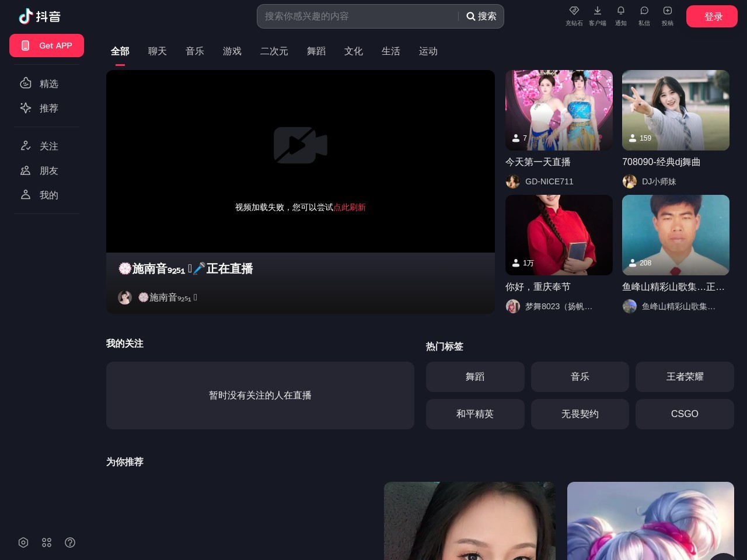Open 通知 notifications bell icon
747x560 pixels.
tap(620, 16)
